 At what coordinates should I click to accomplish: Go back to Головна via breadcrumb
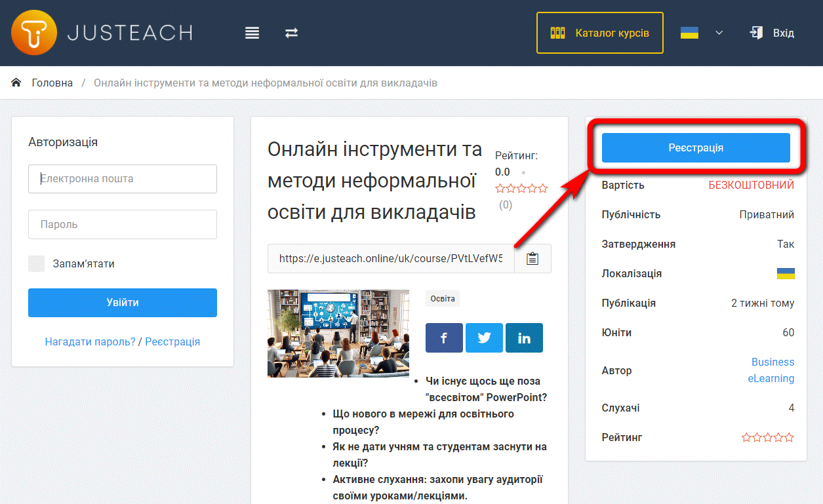53,82
